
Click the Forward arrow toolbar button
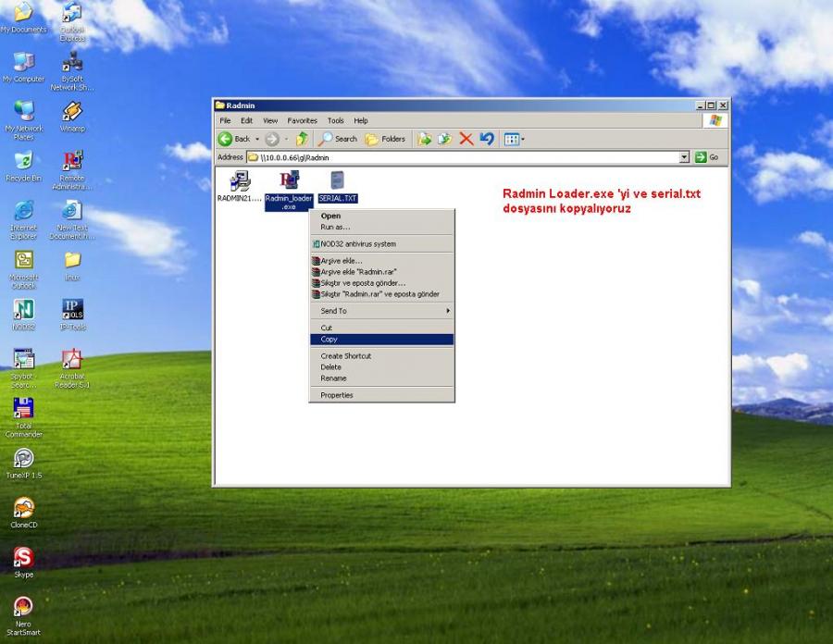tap(272, 139)
